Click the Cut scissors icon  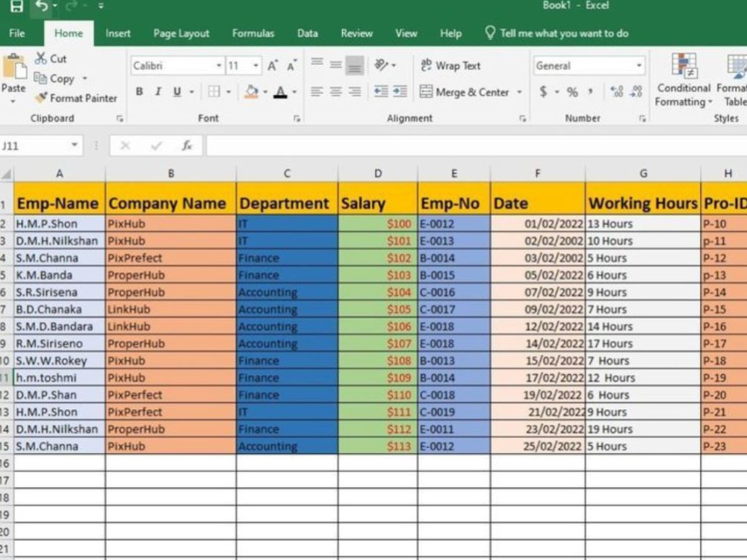tap(41, 58)
